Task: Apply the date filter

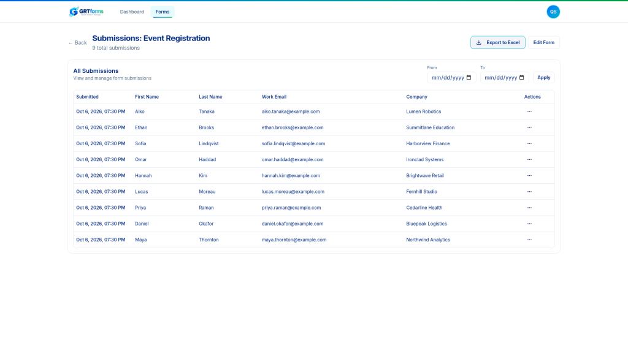Action: point(543,78)
